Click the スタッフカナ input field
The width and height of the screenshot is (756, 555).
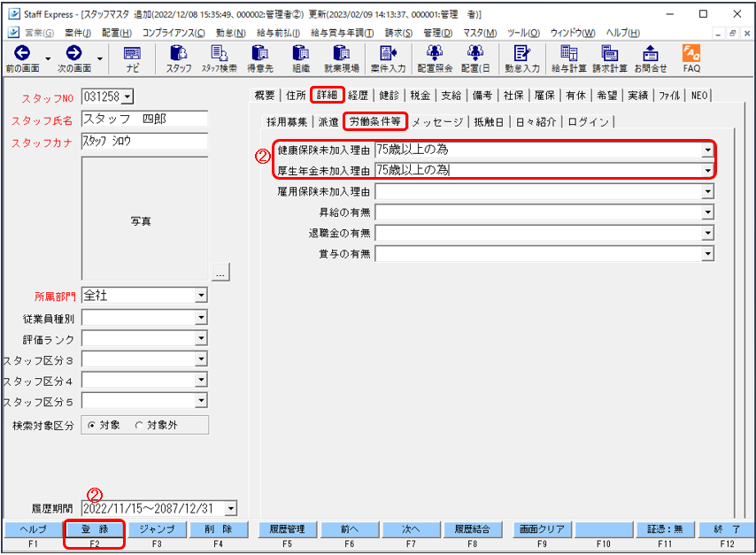pyautogui.click(x=144, y=141)
